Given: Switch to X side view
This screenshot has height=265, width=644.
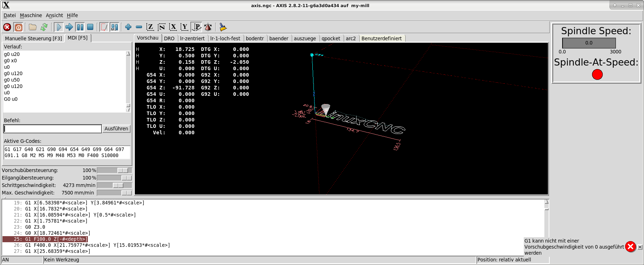Looking at the screenshot, I should pyautogui.click(x=173, y=27).
